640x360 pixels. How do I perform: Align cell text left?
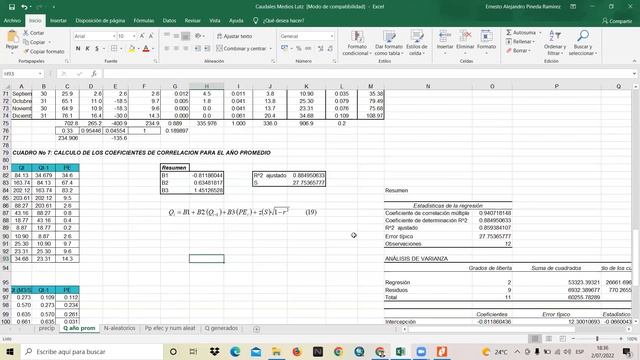(x=167, y=49)
